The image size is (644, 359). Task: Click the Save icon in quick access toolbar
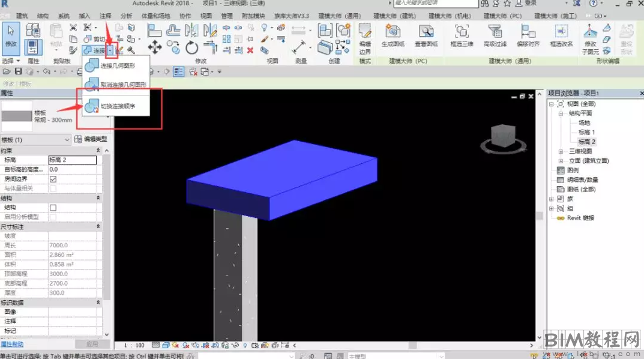tap(18, 71)
